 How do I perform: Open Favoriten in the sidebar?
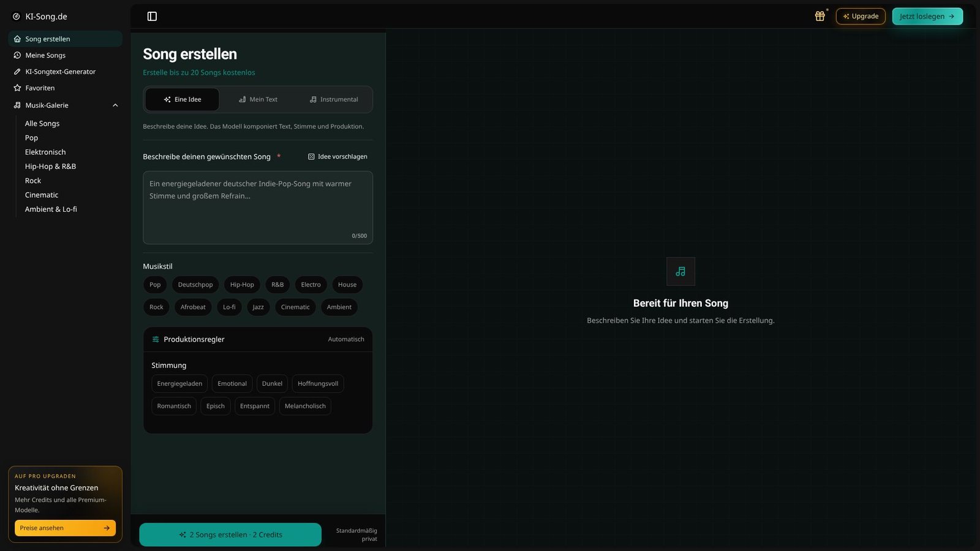pyautogui.click(x=66, y=88)
